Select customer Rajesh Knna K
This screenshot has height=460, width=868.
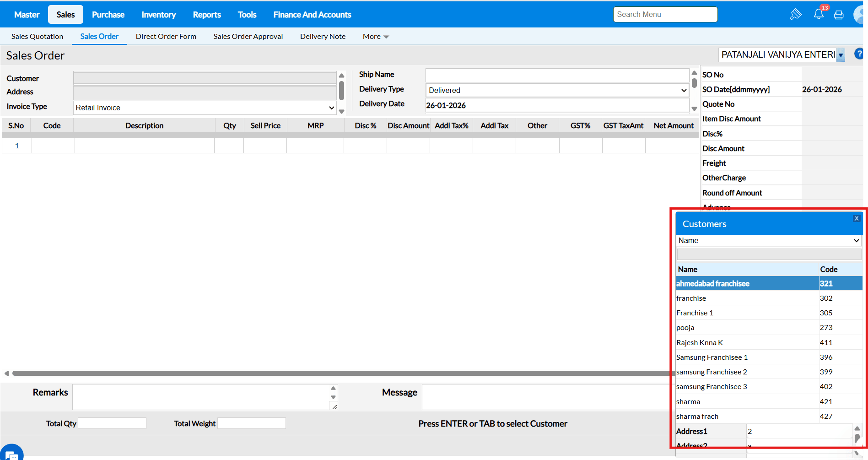769,342
